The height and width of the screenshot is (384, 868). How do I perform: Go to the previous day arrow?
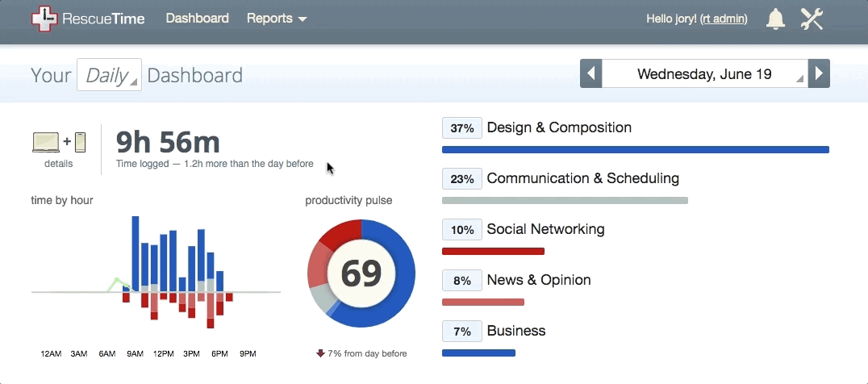590,73
